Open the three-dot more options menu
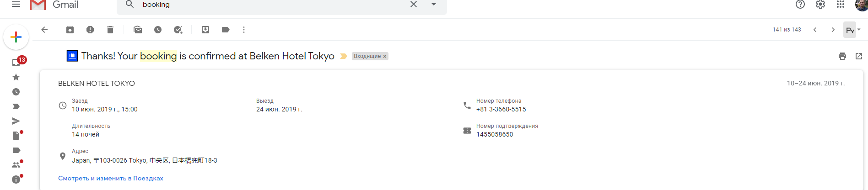The width and height of the screenshot is (868, 190). (244, 30)
